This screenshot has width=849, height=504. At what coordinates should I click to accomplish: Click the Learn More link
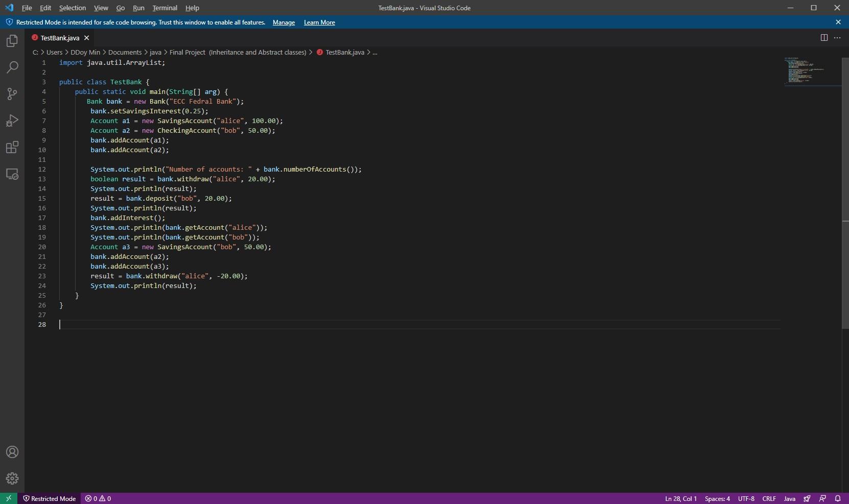[319, 22]
